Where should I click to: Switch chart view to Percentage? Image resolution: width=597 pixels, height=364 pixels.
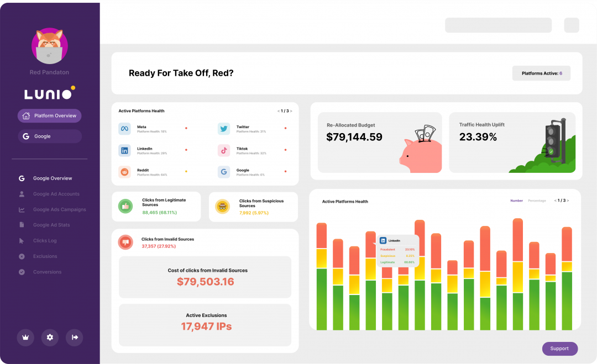click(x=537, y=201)
